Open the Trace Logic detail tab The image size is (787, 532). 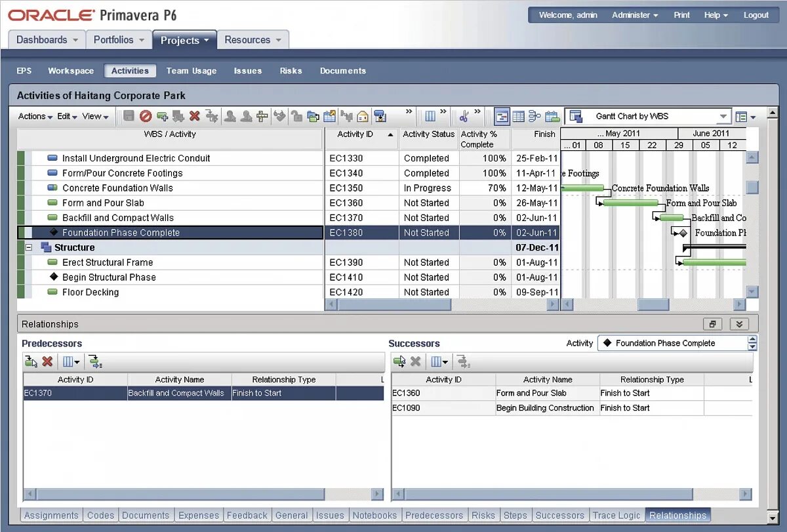click(616, 516)
